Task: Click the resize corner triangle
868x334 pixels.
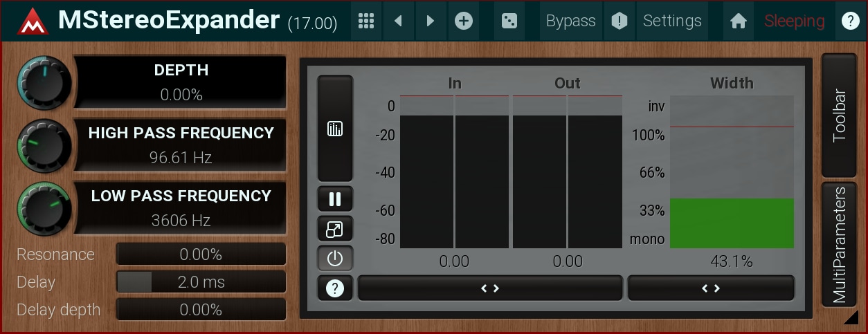Action: pyautogui.click(x=851, y=317)
